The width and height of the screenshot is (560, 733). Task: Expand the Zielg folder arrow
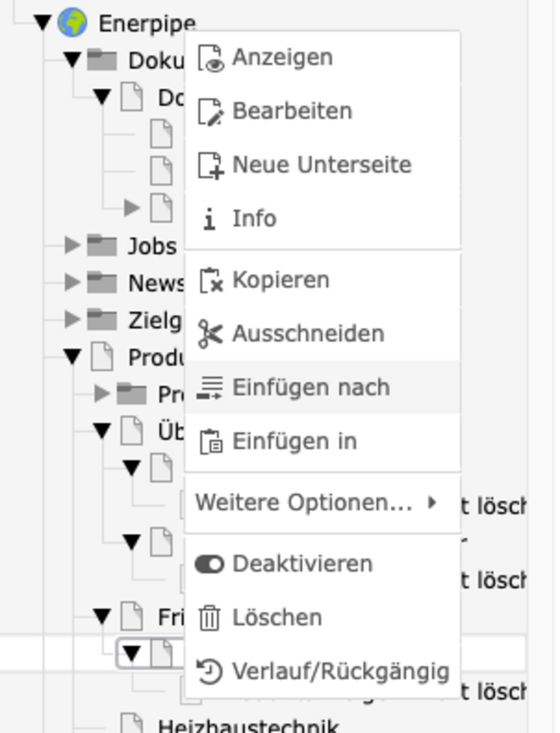(x=72, y=319)
